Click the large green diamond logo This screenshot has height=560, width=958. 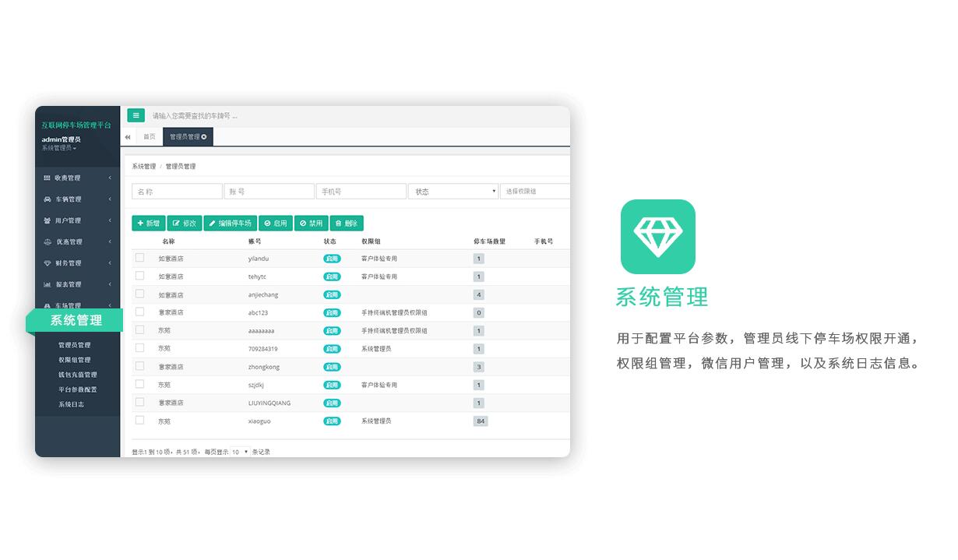click(x=657, y=237)
